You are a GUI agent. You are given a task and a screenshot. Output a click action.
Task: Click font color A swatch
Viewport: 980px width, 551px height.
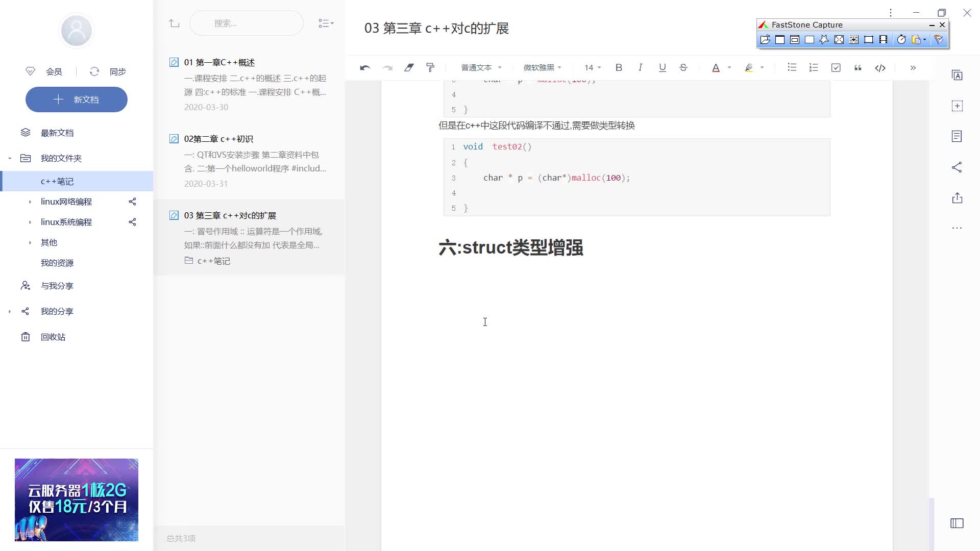(716, 67)
